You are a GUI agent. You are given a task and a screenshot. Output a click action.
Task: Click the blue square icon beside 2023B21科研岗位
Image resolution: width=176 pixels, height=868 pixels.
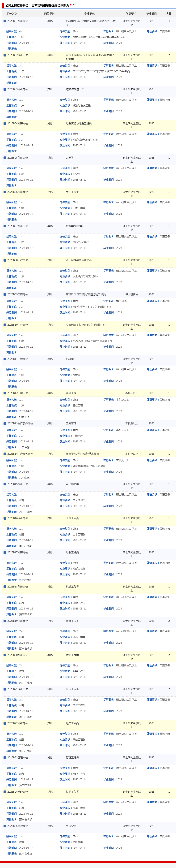(x=5, y=689)
